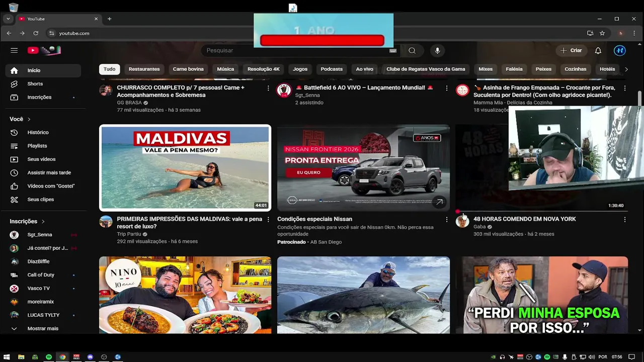The width and height of the screenshot is (644, 362).
Task: Open the Trip Partiu channel link
Action: point(129,234)
